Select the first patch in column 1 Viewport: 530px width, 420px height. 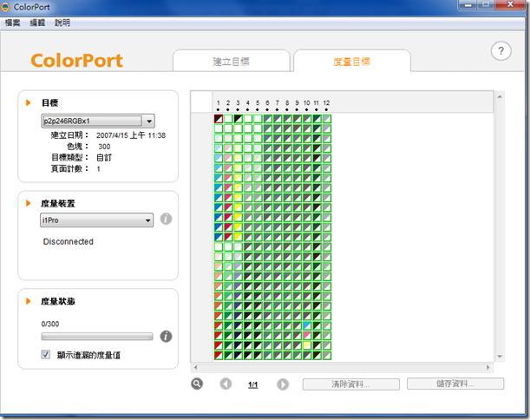pyautogui.click(x=219, y=119)
